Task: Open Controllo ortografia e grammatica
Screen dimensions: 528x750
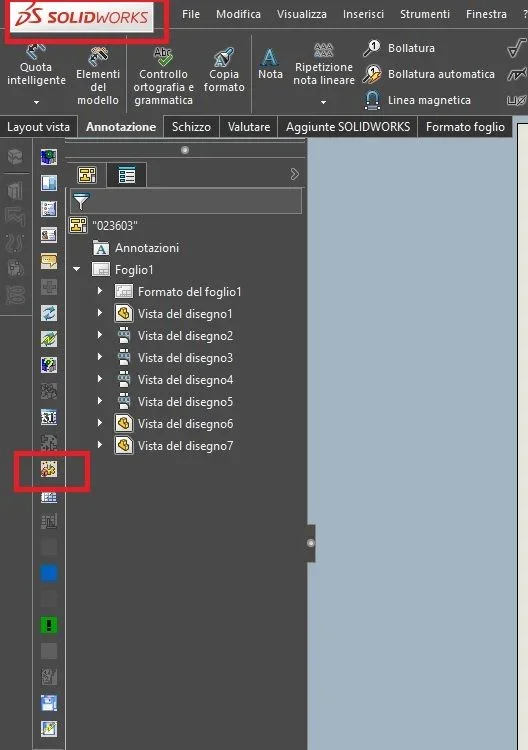Action: [163, 76]
